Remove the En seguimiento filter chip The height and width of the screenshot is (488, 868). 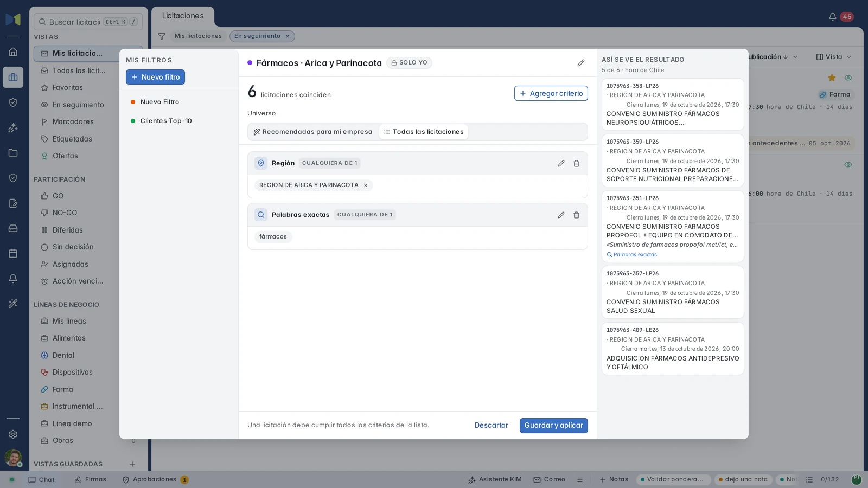tap(288, 36)
